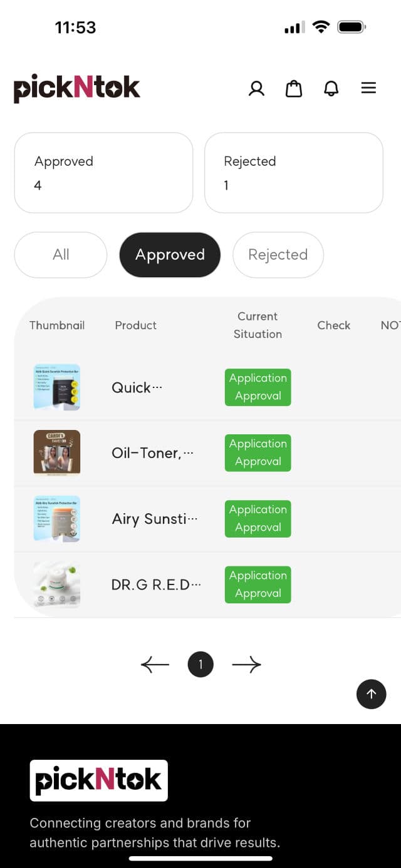The height and width of the screenshot is (868, 401).
Task: Switch to the Rejected filter tab
Action: tap(278, 255)
